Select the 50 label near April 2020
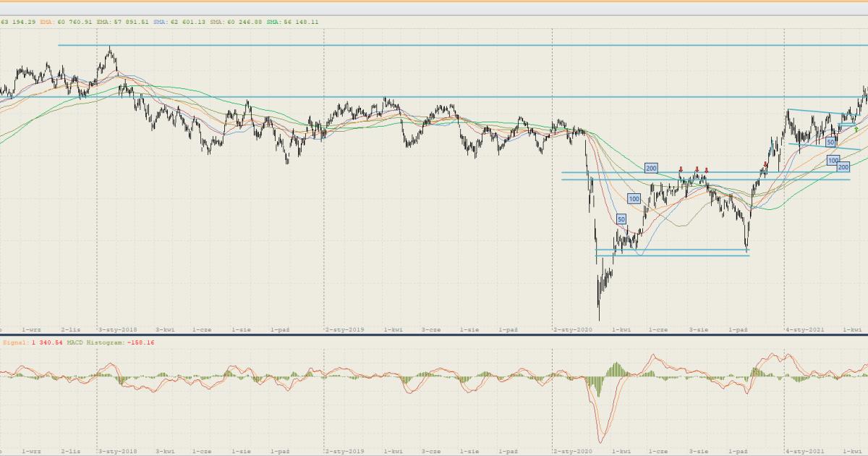Viewport: 868px width, 456px height. point(621,219)
